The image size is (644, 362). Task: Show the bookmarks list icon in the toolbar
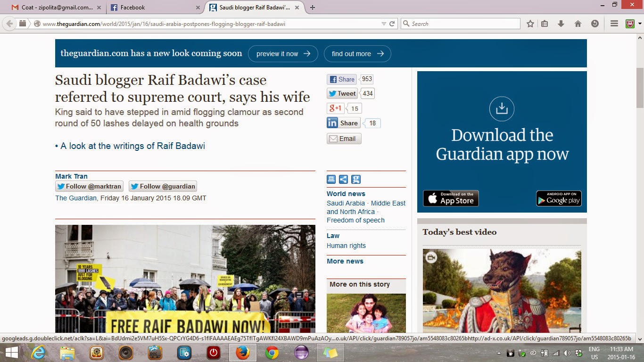545,24
